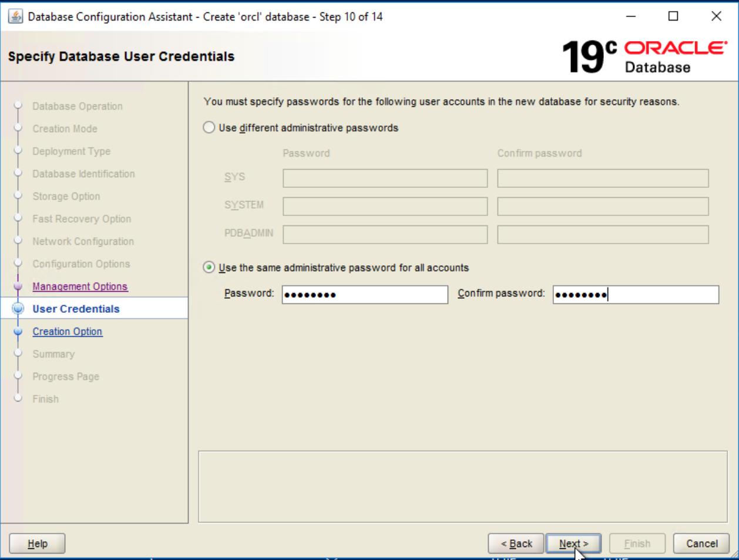Go back with the Back button

coord(516,544)
